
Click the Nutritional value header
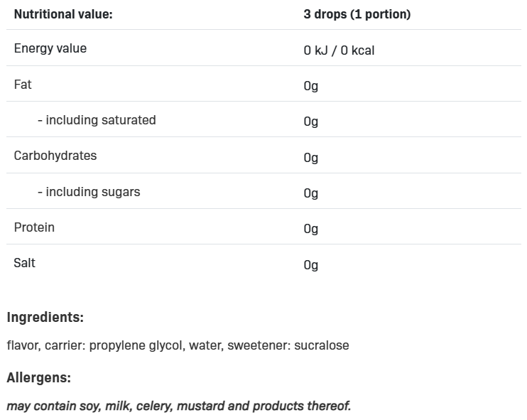click(x=63, y=14)
